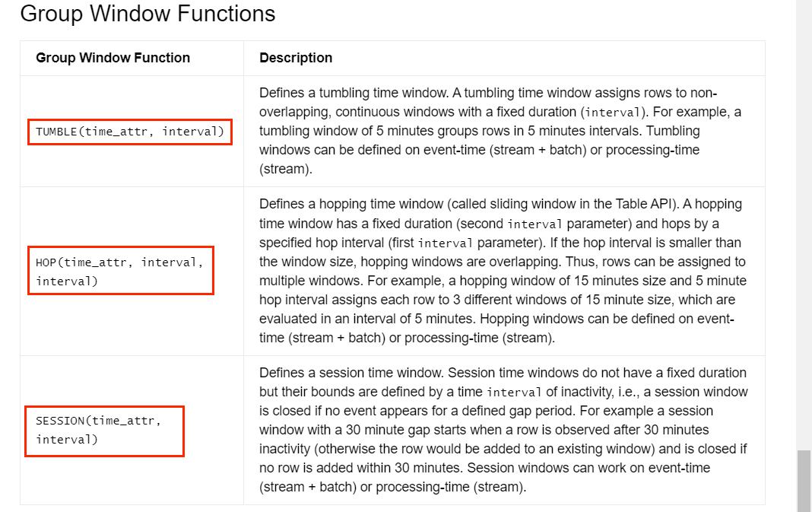
Task: Click the vertical scrollbar thumb
Action: coord(804,481)
